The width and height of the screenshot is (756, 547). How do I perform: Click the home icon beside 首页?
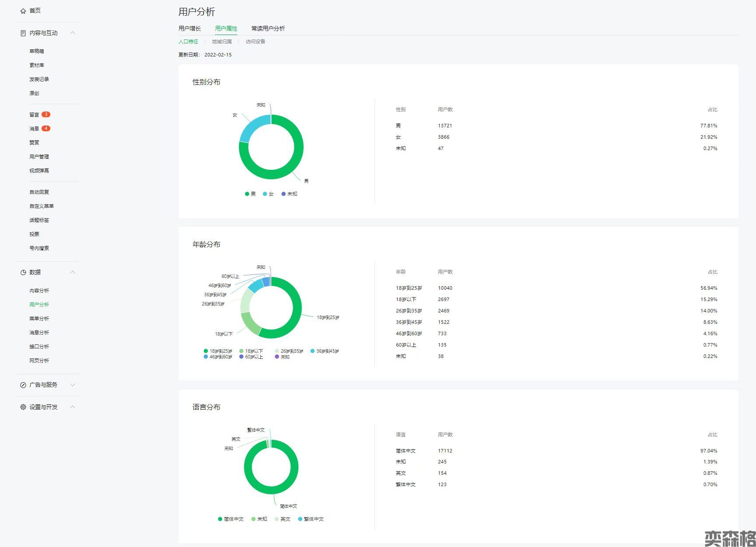pyautogui.click(x=23, y=11)
